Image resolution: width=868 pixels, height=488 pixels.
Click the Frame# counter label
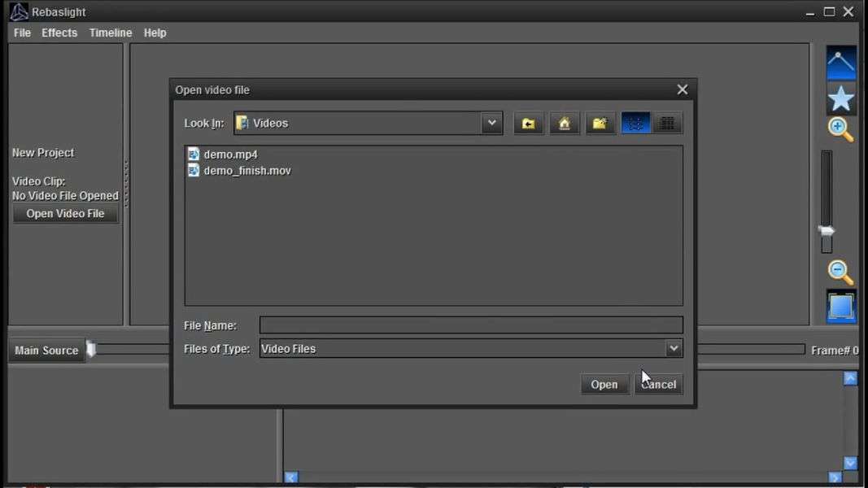[x=835, y=351]
